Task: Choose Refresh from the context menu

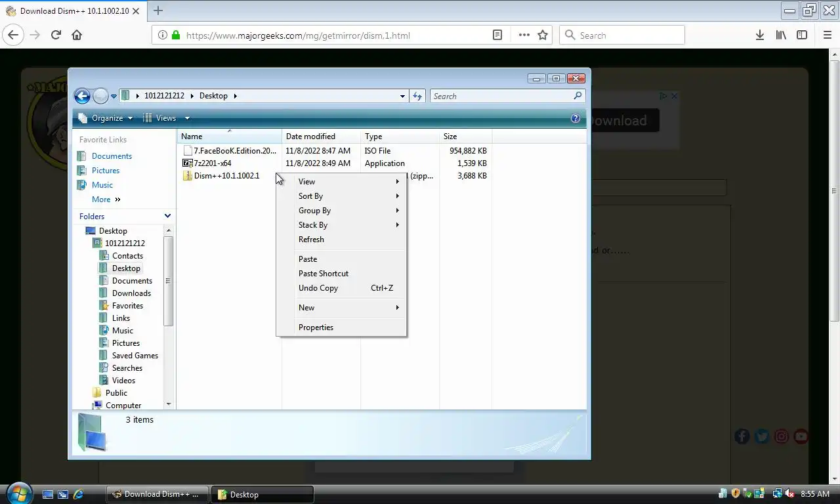Action: (341, 240)
